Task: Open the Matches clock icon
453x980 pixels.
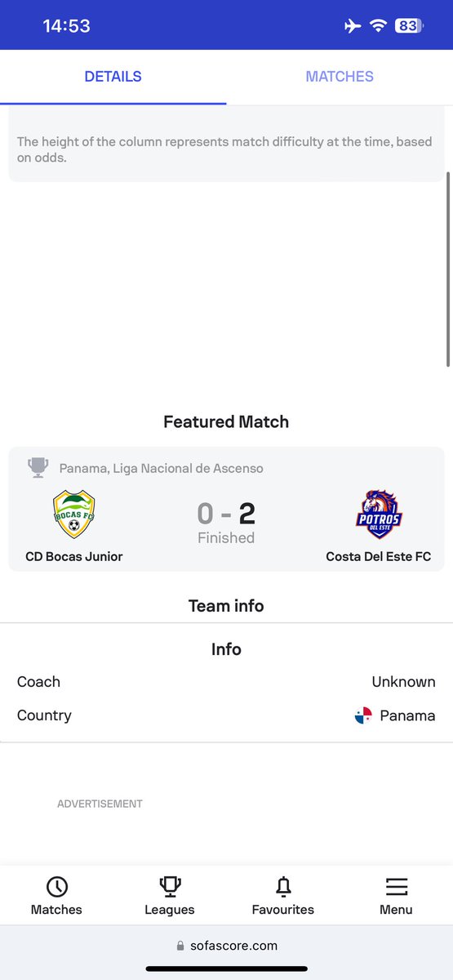Action: (x=57, y=887)
